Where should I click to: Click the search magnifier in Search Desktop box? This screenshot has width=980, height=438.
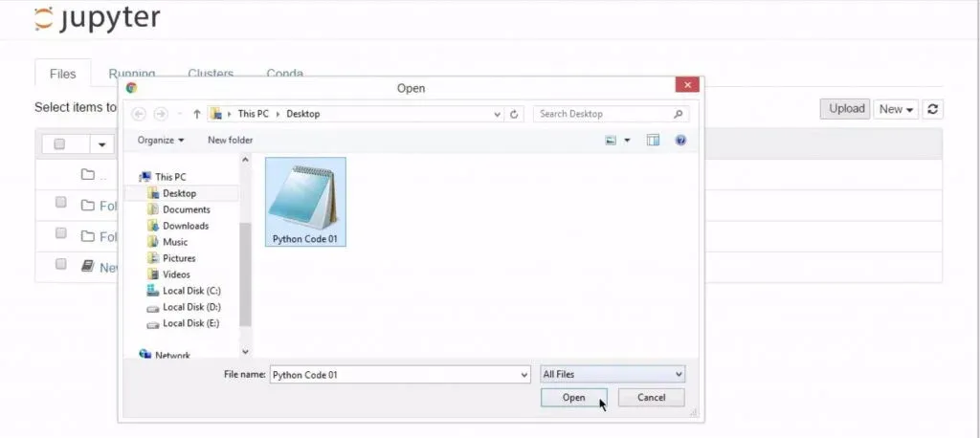[x=678, y=114]
